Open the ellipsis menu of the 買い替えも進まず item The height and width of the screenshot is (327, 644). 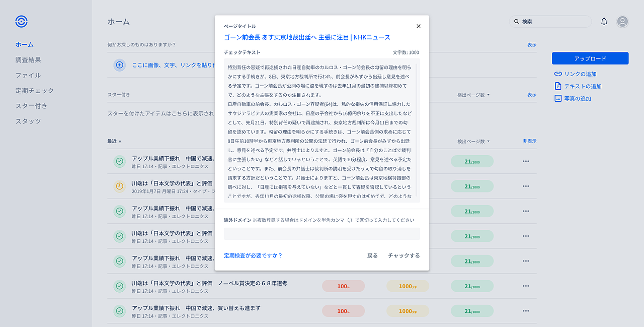(x=526, y=311)
